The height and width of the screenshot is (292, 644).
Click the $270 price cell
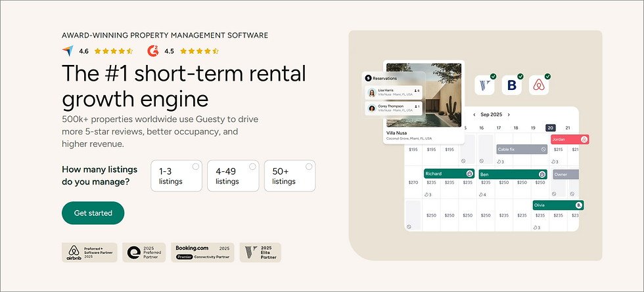[x=413, y=182]
